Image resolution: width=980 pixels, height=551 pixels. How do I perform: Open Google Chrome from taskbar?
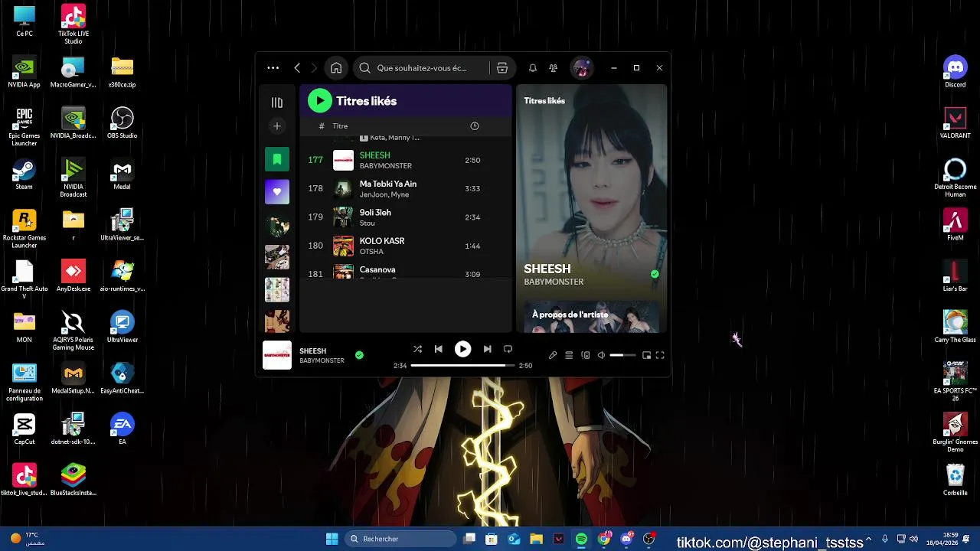click(x=604, y=539)
